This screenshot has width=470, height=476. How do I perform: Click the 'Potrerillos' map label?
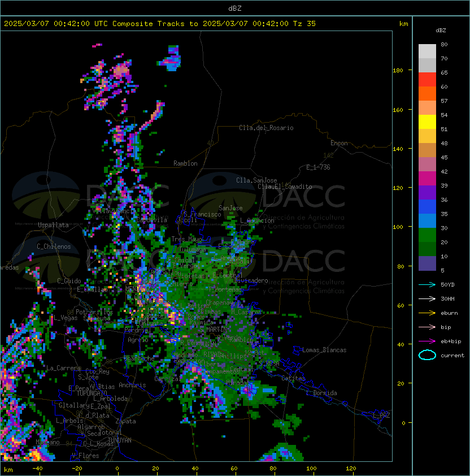tap(94, 312)
